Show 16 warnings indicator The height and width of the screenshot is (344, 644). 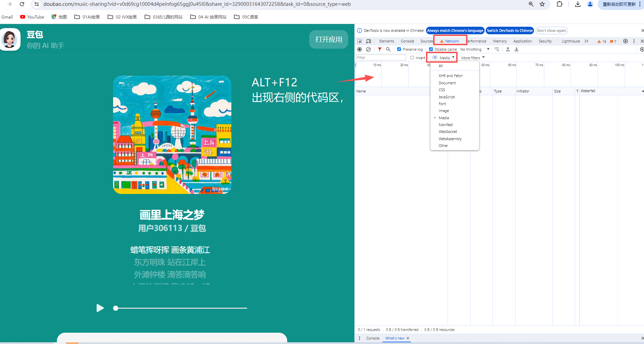[602, 41]
